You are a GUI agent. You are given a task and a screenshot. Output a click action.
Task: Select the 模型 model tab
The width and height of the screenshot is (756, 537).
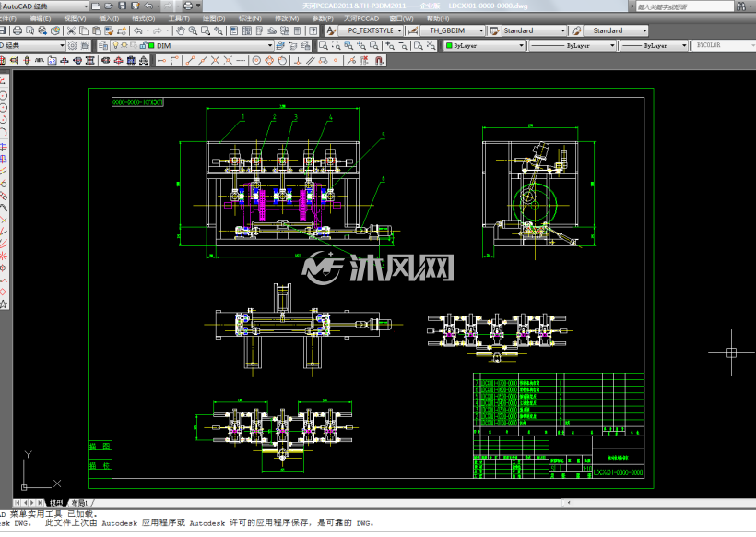(x=56, y=503)
